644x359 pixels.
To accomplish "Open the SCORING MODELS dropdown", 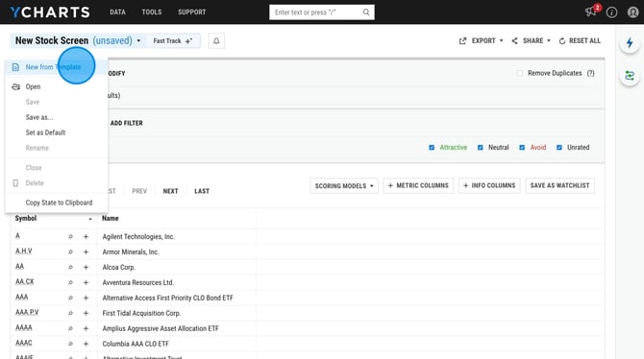I will [x=344, y=186].
